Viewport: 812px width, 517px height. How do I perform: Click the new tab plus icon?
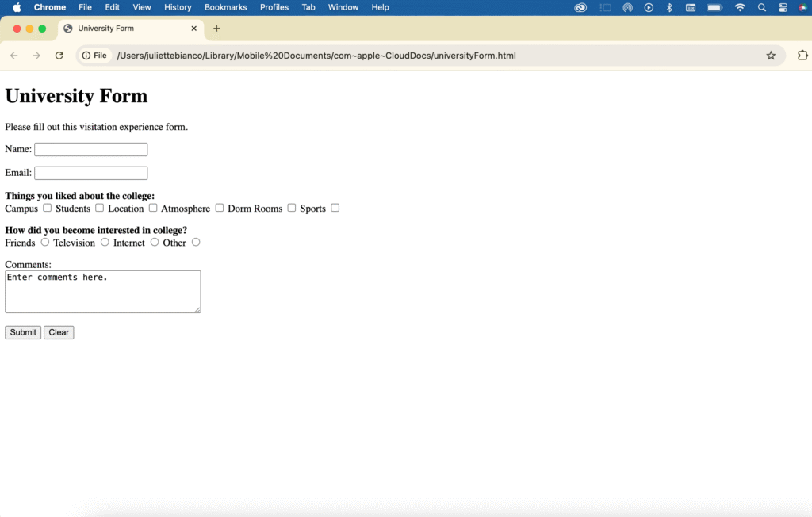[x=216, y=29]
